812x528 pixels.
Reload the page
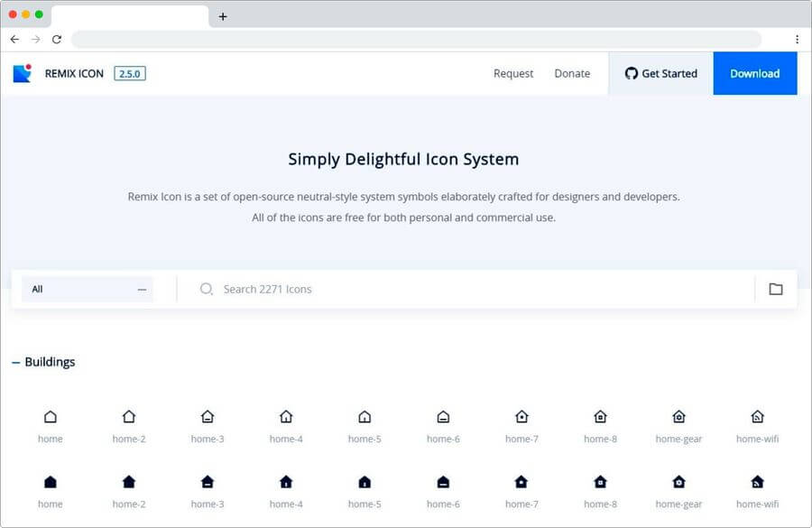pos(57,40)
